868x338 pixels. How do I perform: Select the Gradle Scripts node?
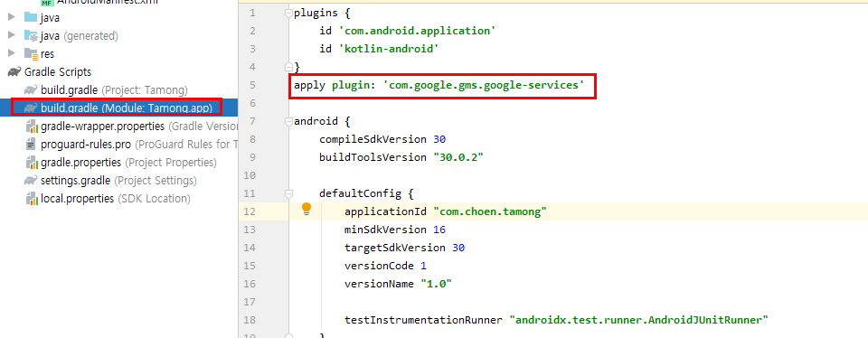click(58, 72)
